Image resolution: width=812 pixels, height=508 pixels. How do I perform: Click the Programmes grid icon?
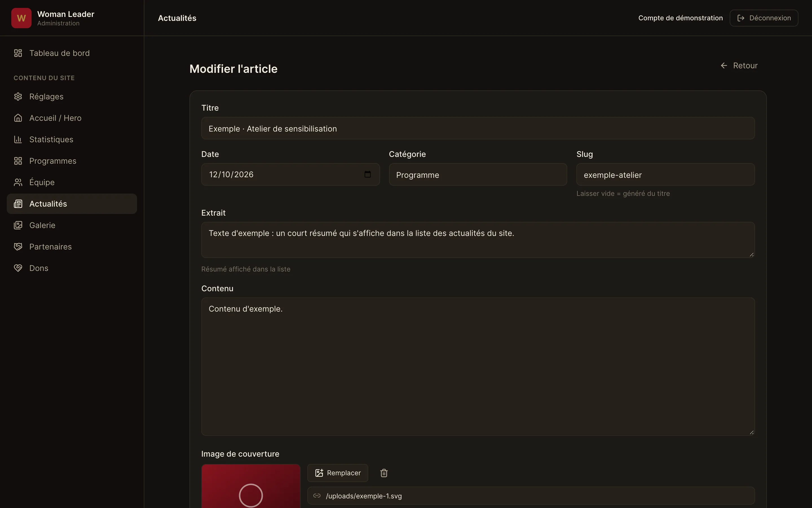click(18, 161)
